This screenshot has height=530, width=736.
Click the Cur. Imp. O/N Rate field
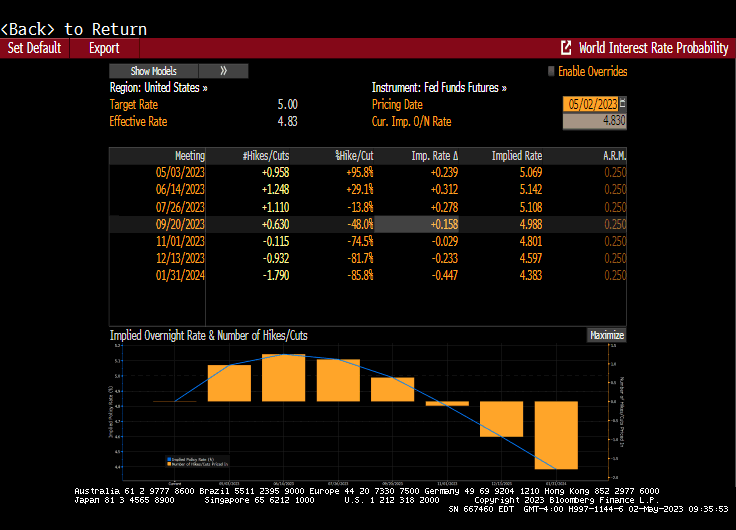(x=595, y=121)
